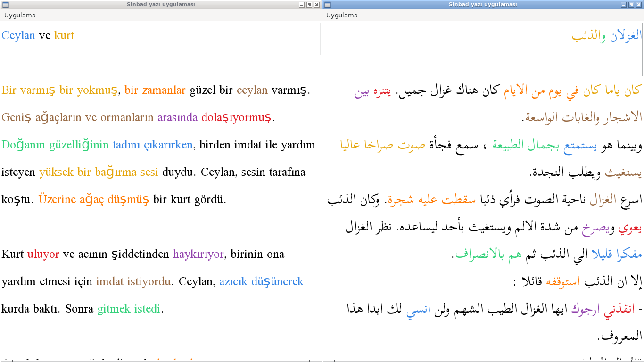Click the left window's vertical scrollbar handle

pos(320,39)
